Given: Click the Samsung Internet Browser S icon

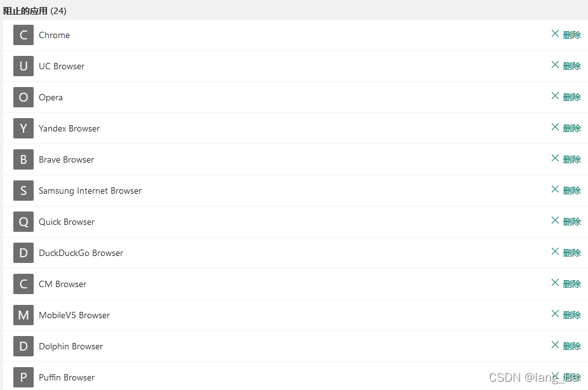Looking at the screenshot, I should coord(23,191).
